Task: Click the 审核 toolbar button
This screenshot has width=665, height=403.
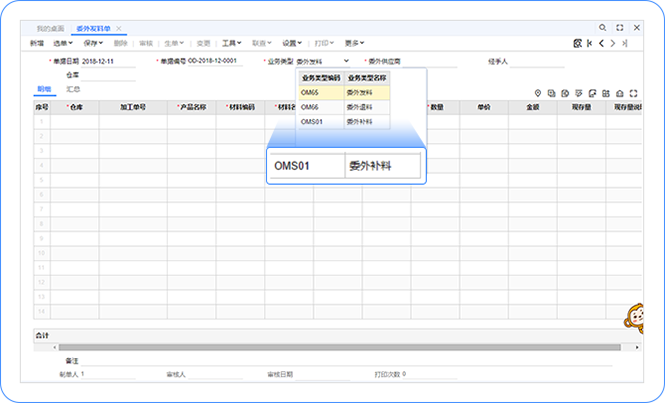Action: tap(146, 43)
